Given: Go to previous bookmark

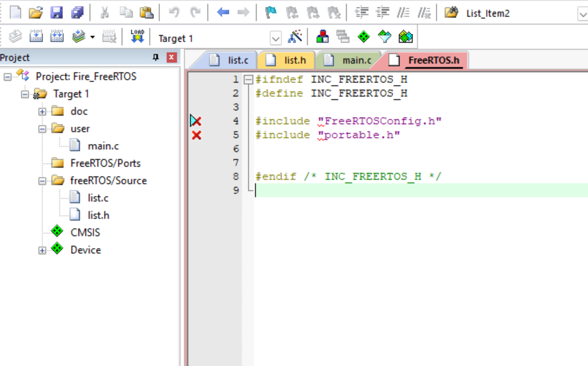Looking at the screenshot, I should pyautogui.click(x=292, y=13).
